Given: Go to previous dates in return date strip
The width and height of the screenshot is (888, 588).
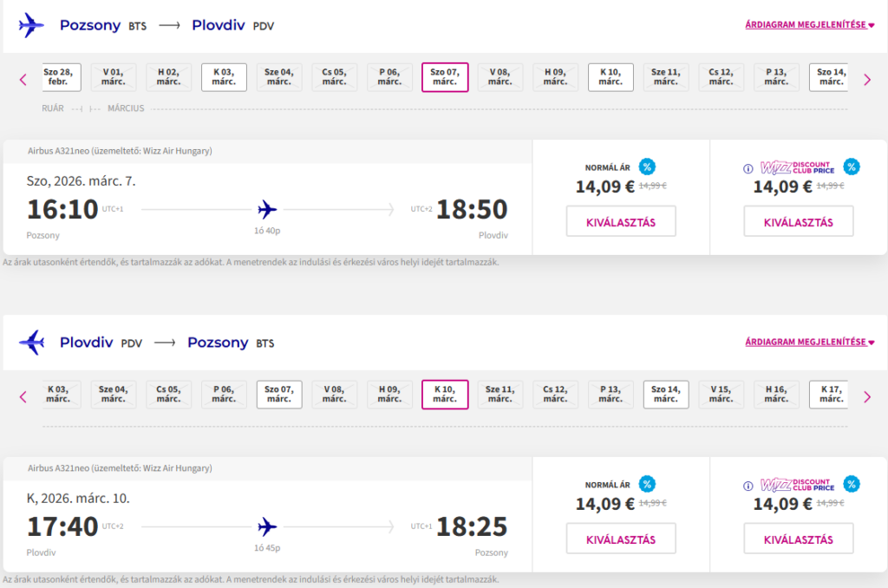Looking at the screenshot, I should pyautogui.click(x=23, y=397).
